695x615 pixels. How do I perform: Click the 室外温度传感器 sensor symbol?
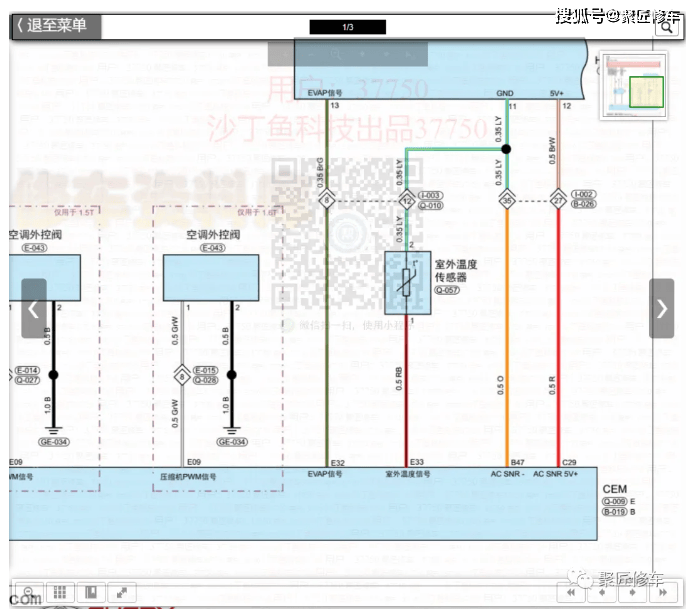pyautogui.click(x=407, y=283)
